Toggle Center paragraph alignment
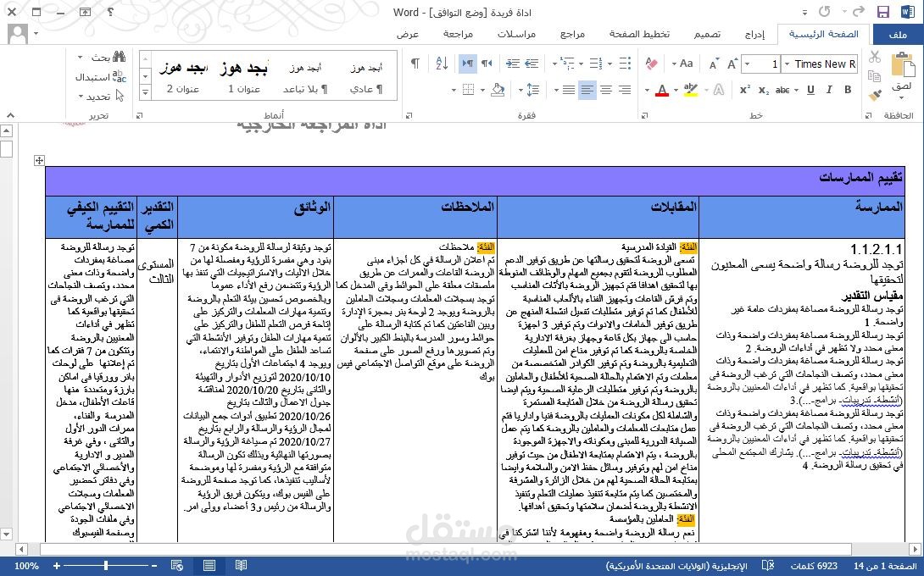Viewport: 924px width, 576px height. coord(606,90)
